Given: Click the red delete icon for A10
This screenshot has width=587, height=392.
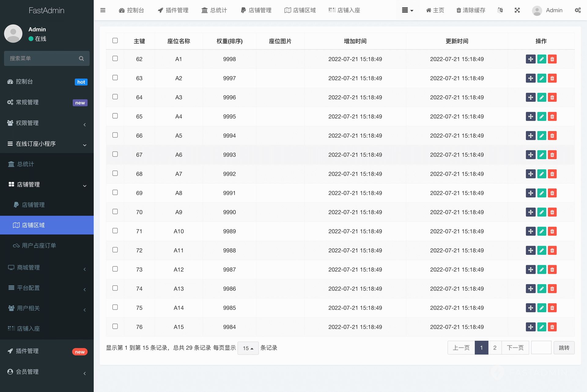Looking at the screenshot, I should coord(552,231).
